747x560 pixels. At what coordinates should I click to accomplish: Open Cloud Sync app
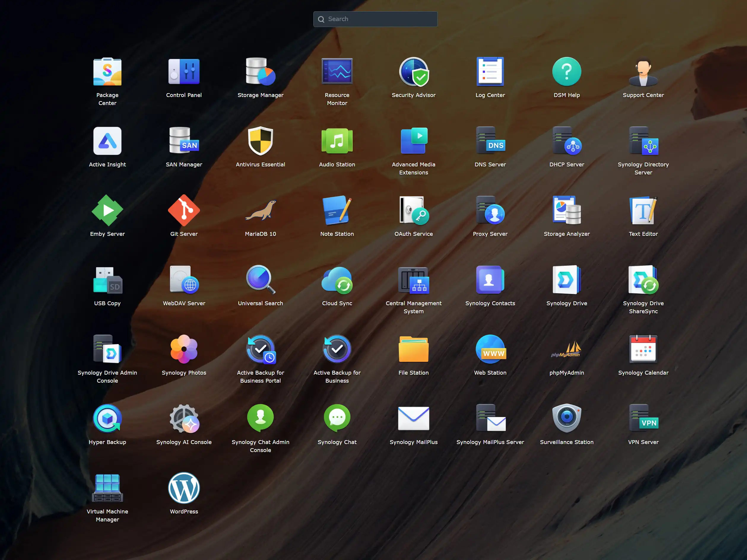[337, 280]
